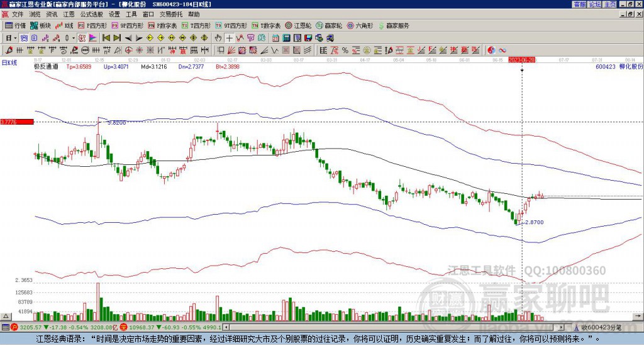
Task: Open the P数字表 number table
Action: (x=162, y=25)
